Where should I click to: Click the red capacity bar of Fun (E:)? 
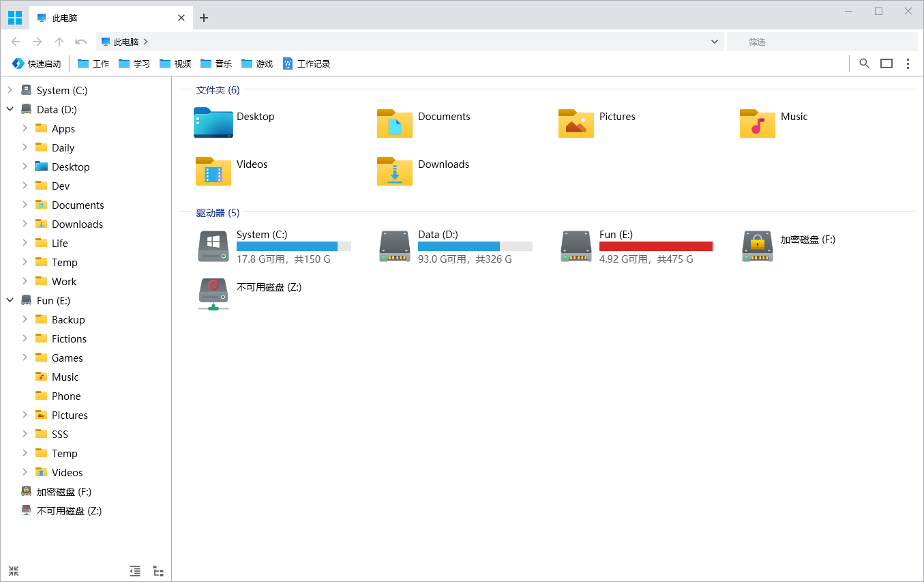click(x=655, y=246)
